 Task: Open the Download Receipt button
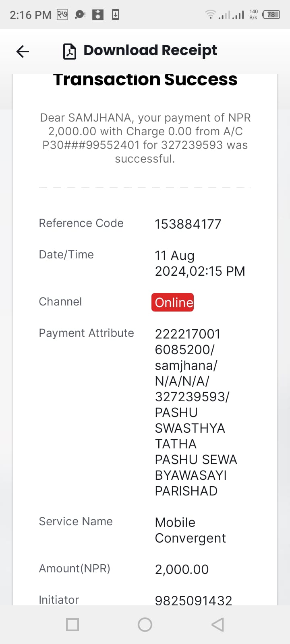point(140,51)
